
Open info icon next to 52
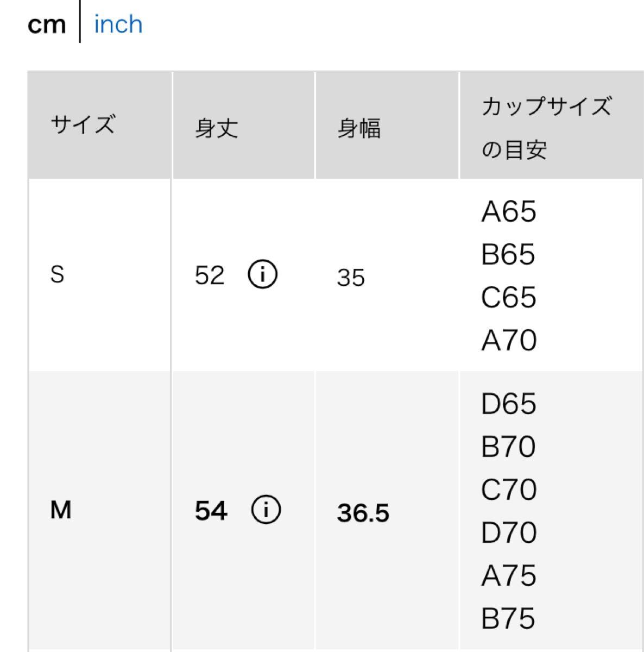click(263, 275)
